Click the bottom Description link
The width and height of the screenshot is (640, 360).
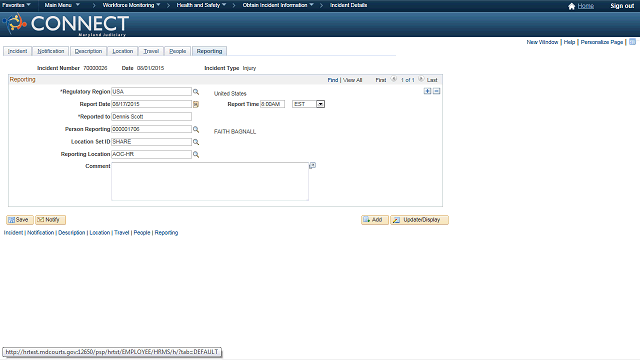click(x=71, y=233)
